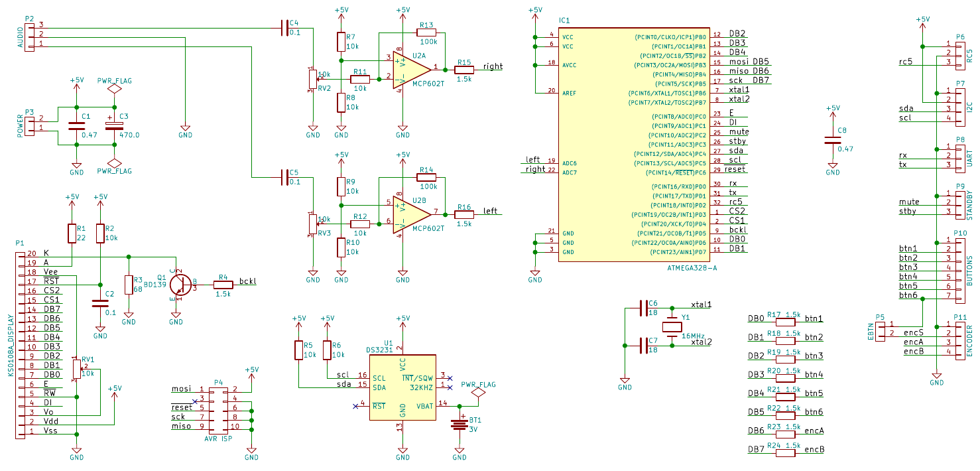This screenshot has height=471, width=980.
Task: Click potentiometer RV2 symbol
Action: click(312, 78)
